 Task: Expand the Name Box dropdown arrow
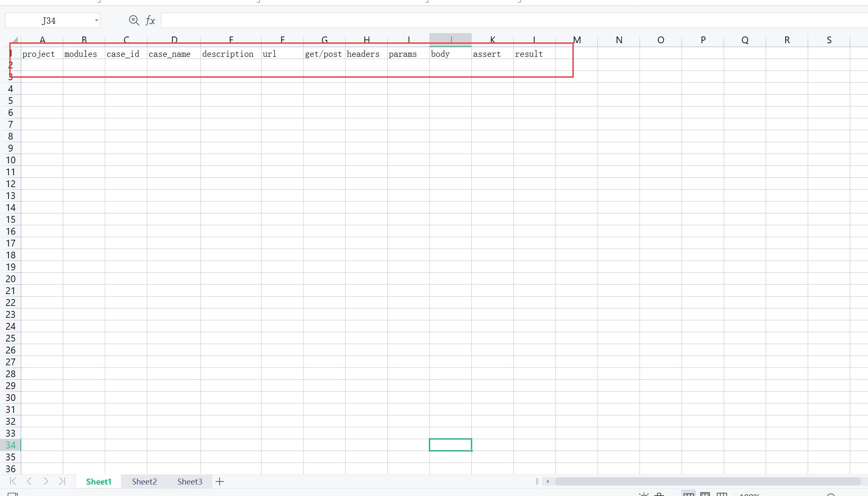tap(96, 20)
